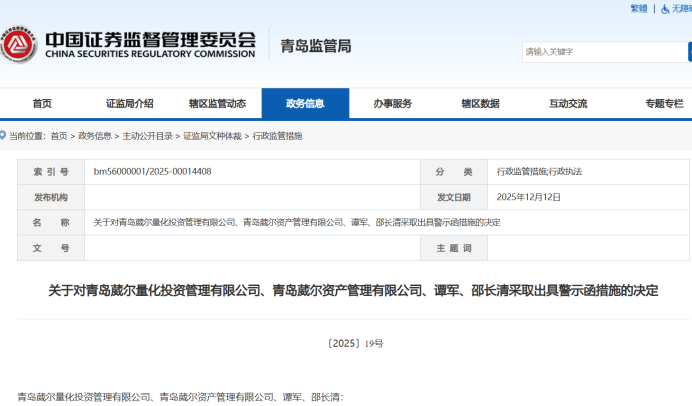The height and width of the screenshot is (406, 692).
Task: Click the CSRC emblem logo
Action: pos(19,45)
